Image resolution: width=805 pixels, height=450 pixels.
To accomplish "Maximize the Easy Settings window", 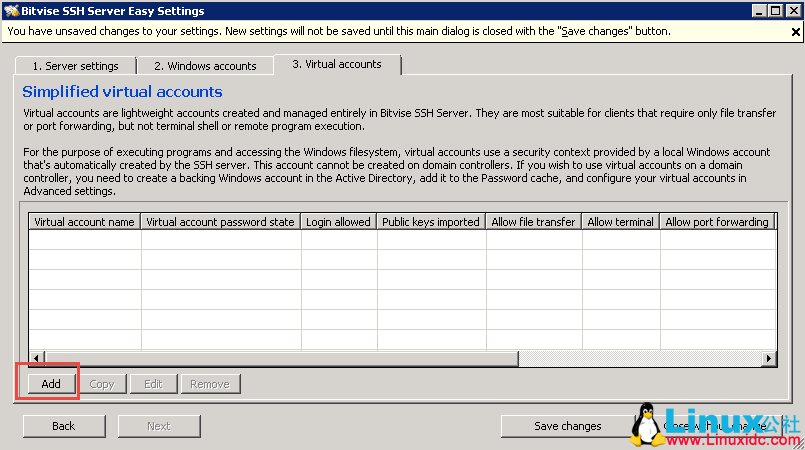I will pyautogui.click(x=776, y=11).
